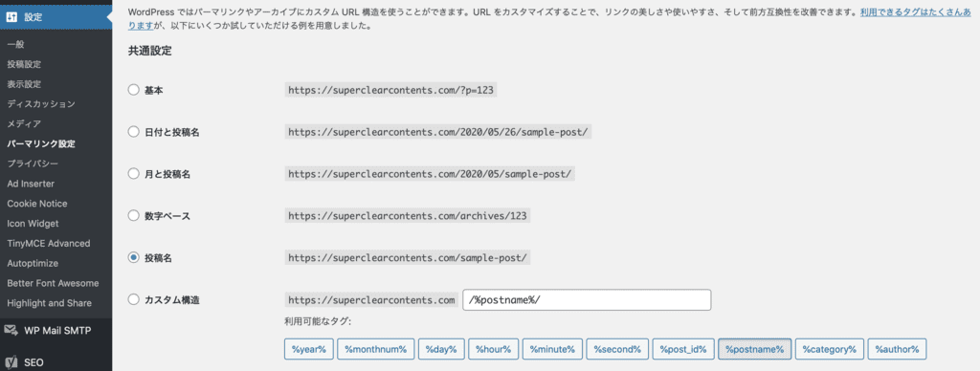Insert the %author% tag
Viewport: 980px width, 371px height.
(897, 349)
